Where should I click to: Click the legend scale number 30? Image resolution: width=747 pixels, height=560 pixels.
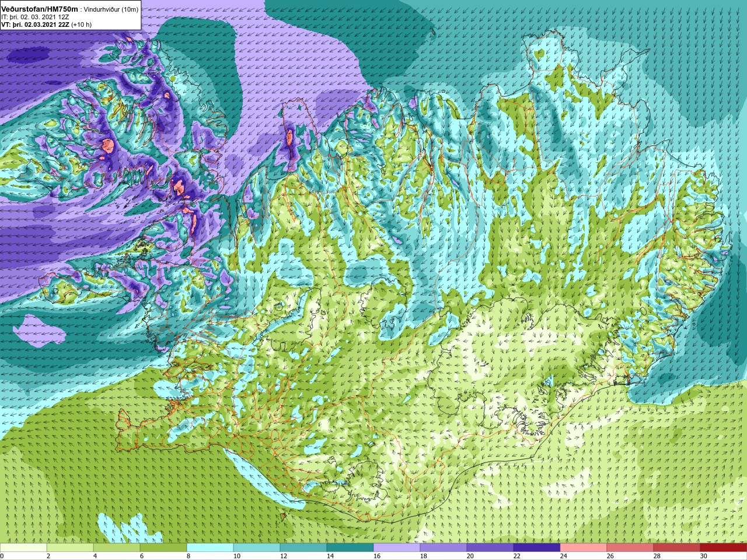703,556
